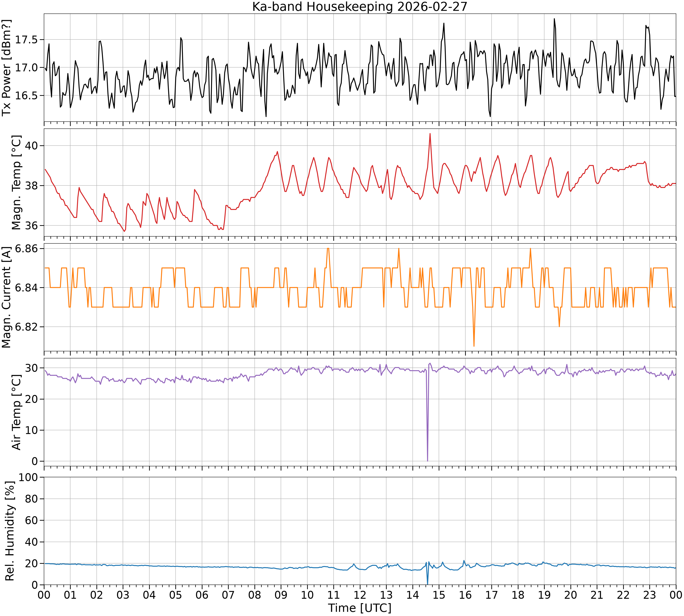Click the Air Temp [°C] axis label
Image resolution: width=684 pixels, height=616 pixels.
point(16,412)
